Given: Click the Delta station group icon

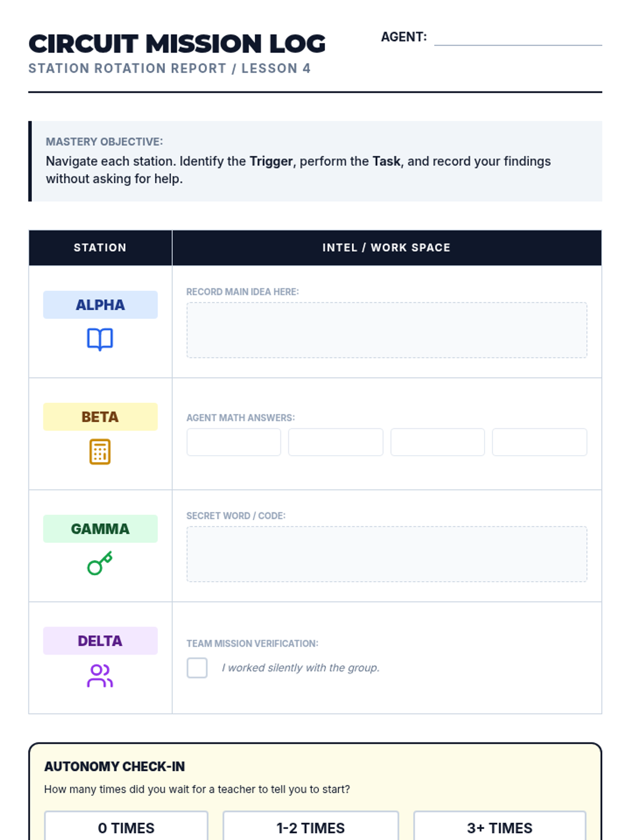Looking at the screenshot, I should pos(100,676).
